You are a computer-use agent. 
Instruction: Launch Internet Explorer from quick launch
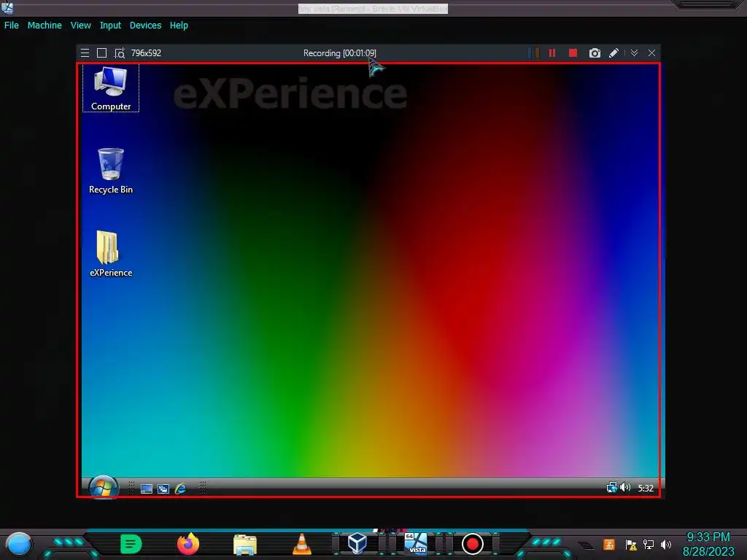pyautogui.click(x=180, y=489)
